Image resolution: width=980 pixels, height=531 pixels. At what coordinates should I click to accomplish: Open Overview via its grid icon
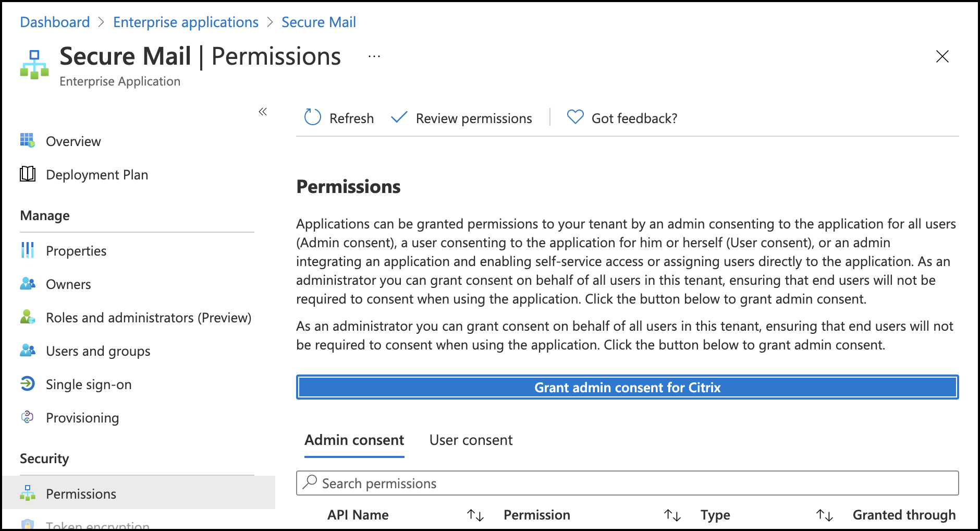[x=28, y=141]
